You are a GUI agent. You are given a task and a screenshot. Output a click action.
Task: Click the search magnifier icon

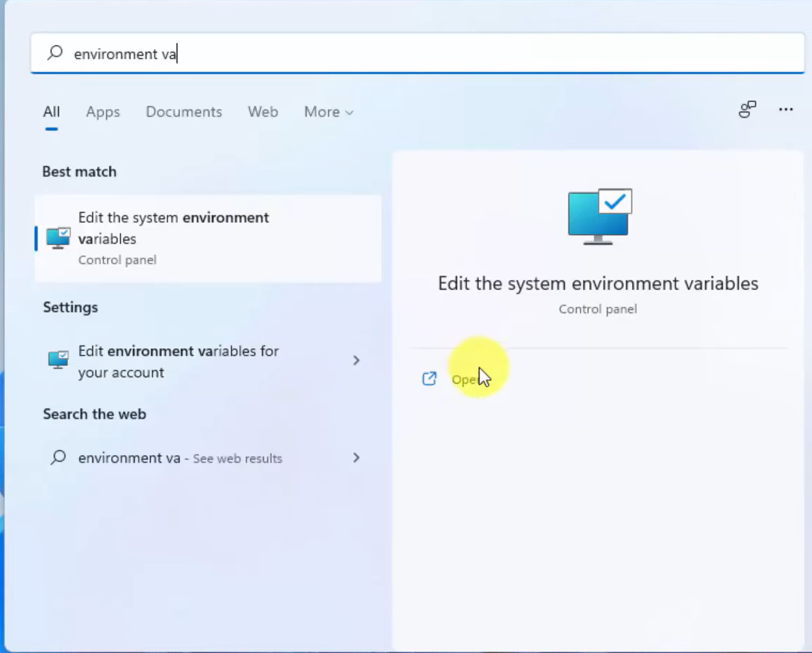[x=53, y=53]
